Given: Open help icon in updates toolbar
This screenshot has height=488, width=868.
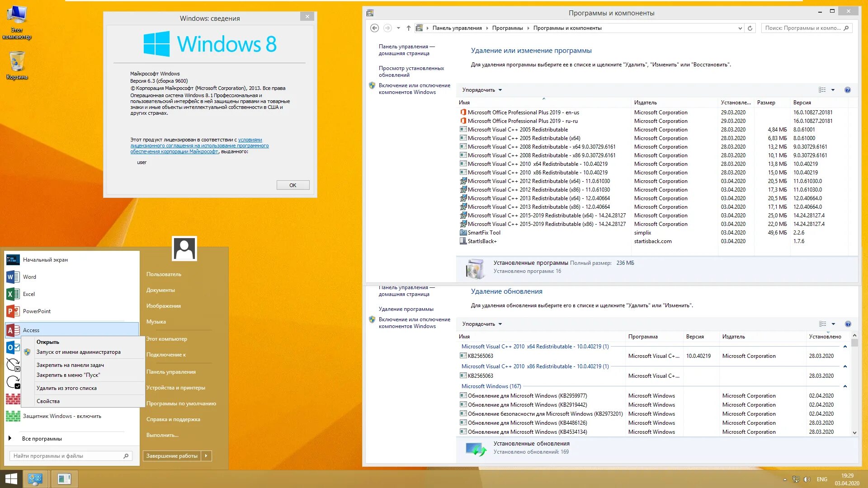Looking at the screenshot, I should coord(848,324).
